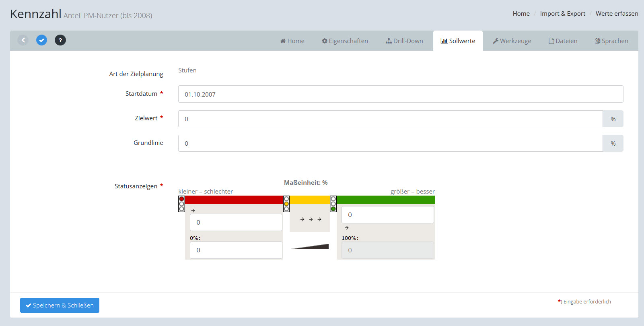Open the Werkzeuge tab
Viewport: 644px width, 326px height.
pos(512,41)
